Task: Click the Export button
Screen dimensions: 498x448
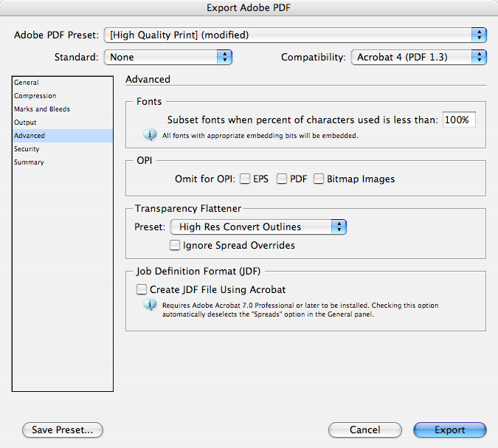Action: (450, 430)
